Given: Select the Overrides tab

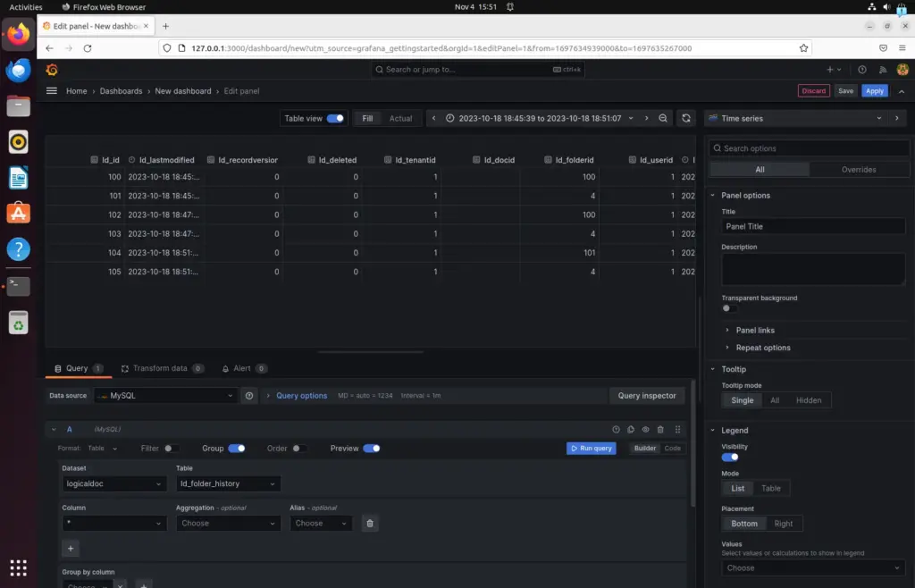Looking at the screenshot, I should point(859,170).
